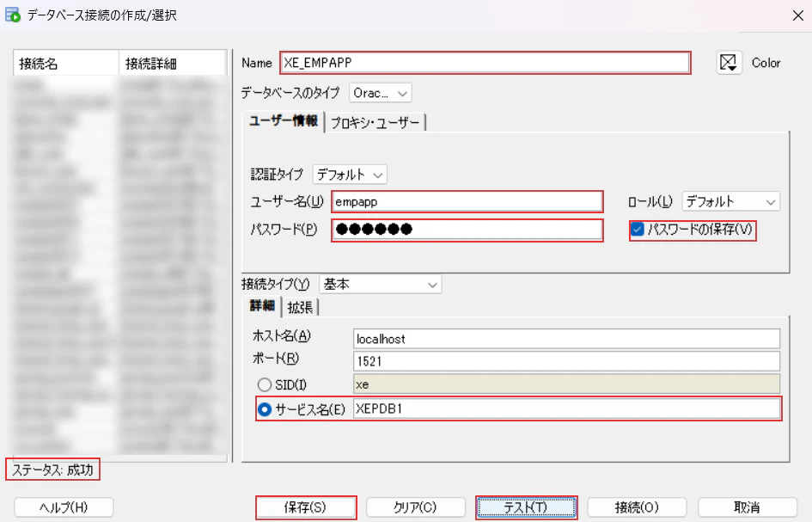This screenshot has width=812, height=522.
Task: Click the サービス名 field containing XEPDB1
Action: [566, 409]
